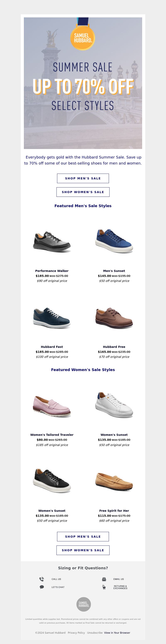Click the Unsubscribe link
Viewport: 166px width, 644px height.
click(95, 633)
